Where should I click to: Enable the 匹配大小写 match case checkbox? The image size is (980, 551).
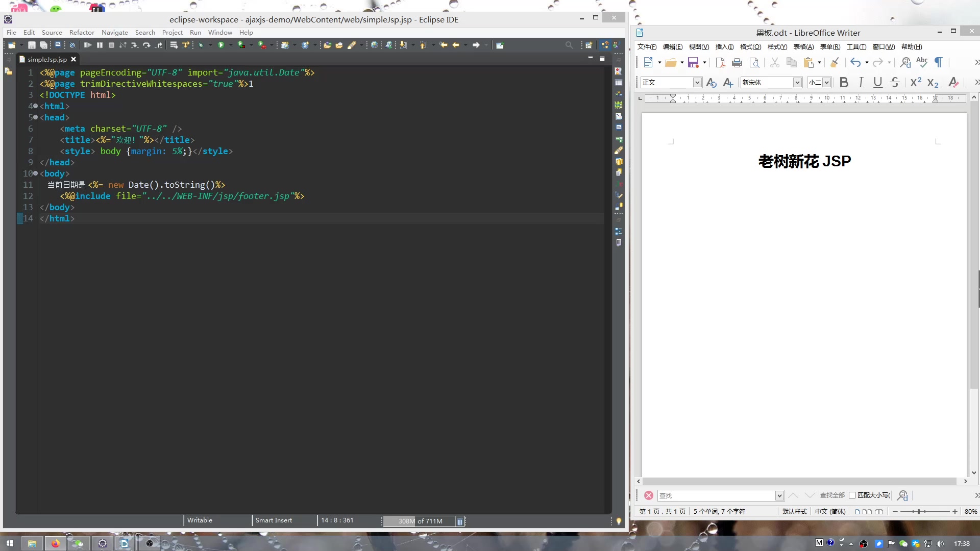pos(852,495)
